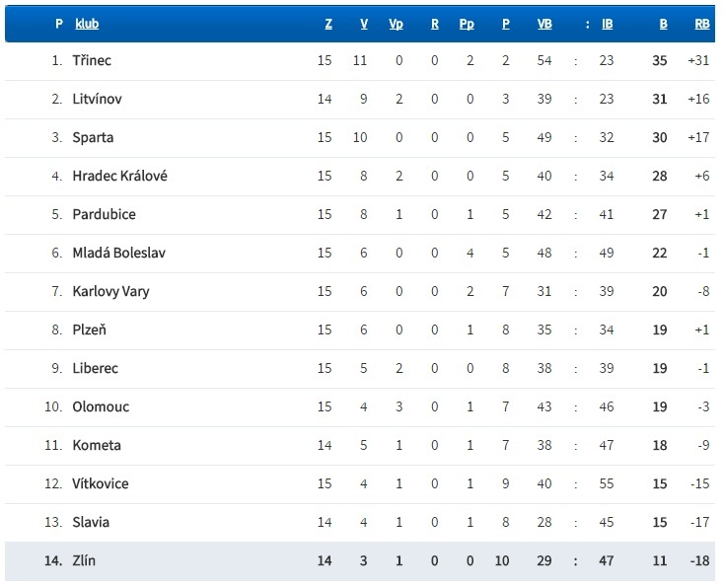The image size is (724, 588).
Task: Click the Hradec Králové team name
Action: [119, 176]
